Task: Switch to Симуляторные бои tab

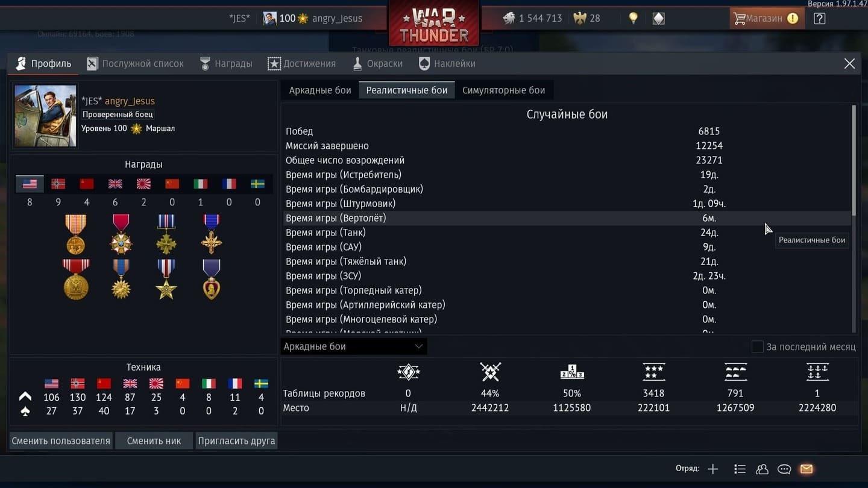Action: (x=503, y=90)
